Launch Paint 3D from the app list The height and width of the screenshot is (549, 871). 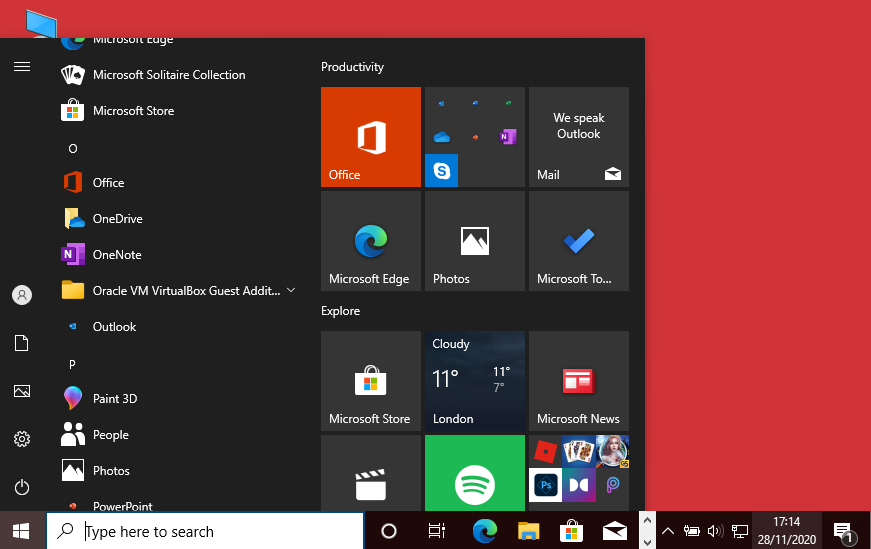click(178, 398)
